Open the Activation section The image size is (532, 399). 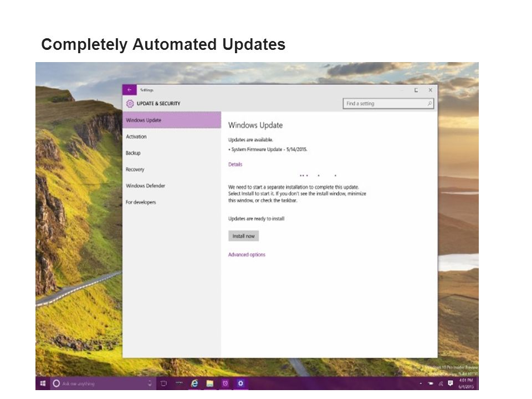pos(136,136)
